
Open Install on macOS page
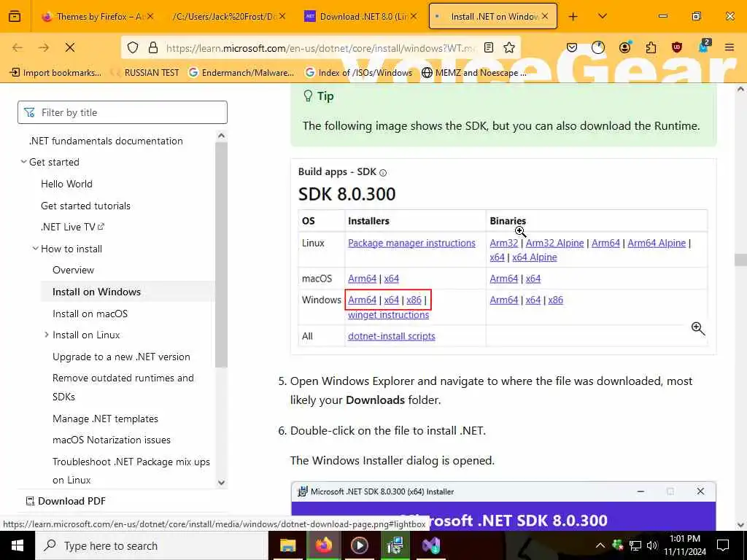click(x=90, y=314)
